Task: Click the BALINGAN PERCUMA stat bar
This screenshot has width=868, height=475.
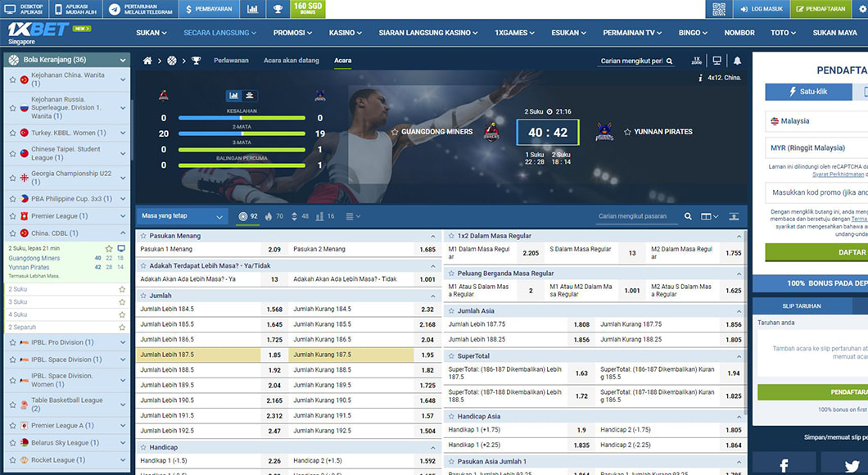Action: (x=242, y=165)
